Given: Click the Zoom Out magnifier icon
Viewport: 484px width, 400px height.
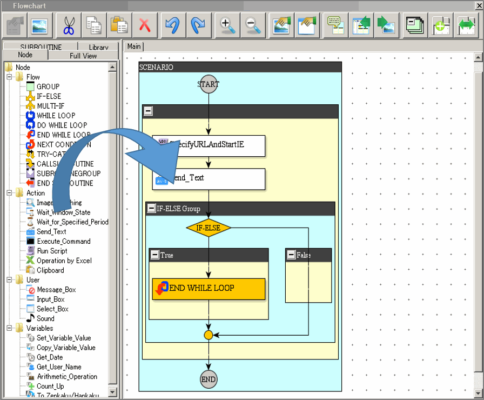Looking at the screenshot, I should coord(253,25).
